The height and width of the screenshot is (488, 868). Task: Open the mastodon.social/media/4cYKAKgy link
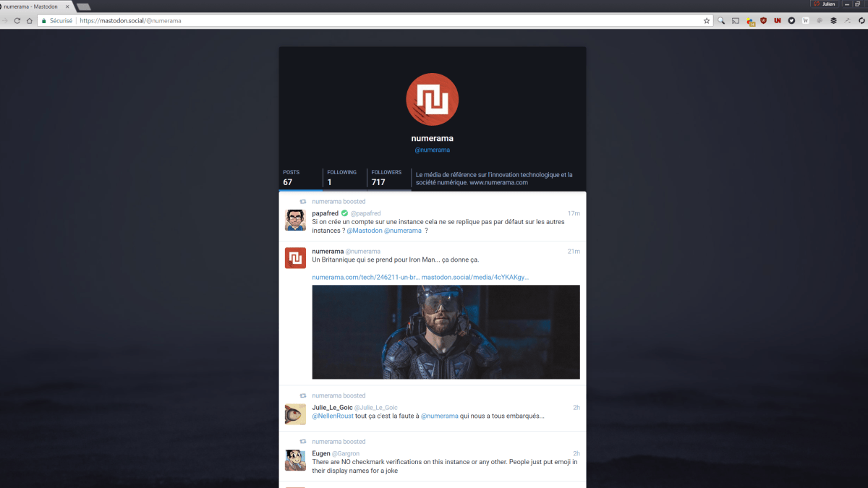click(475, 277)
